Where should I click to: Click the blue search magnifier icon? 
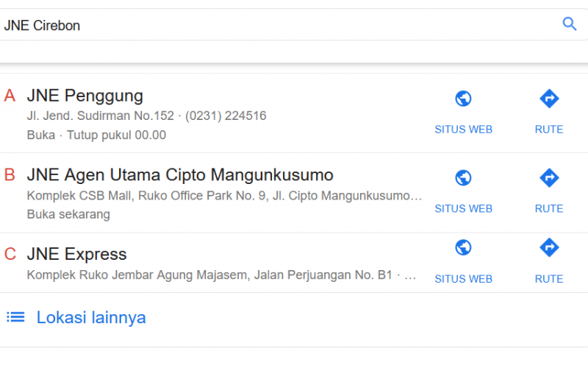pos(569,24)
